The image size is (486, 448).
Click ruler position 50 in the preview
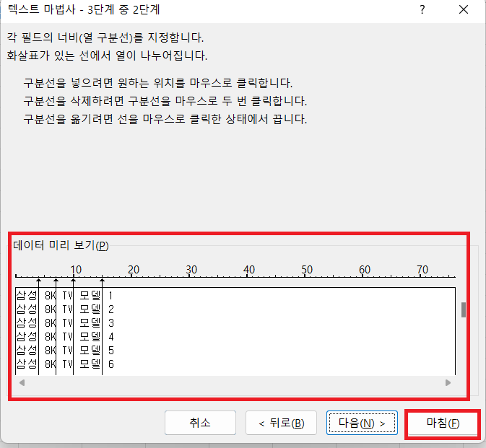click(x=307, y=270)
